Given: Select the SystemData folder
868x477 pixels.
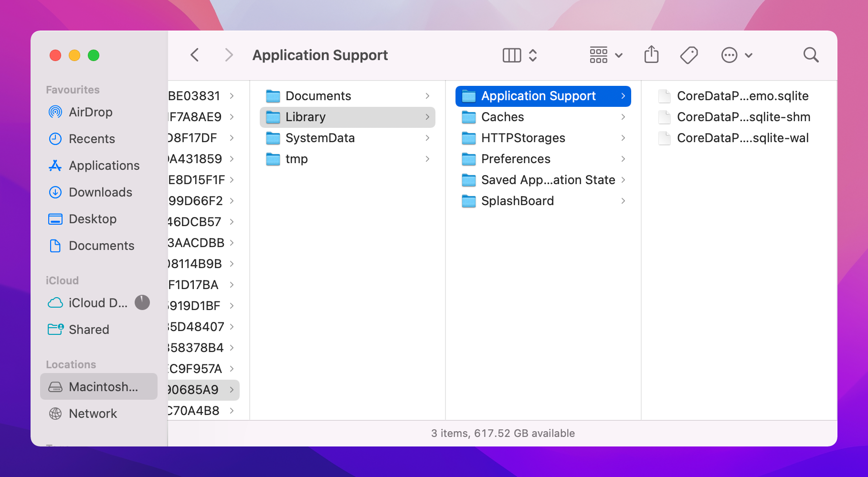Looking at the screenshot, I should tap(320, 138).
